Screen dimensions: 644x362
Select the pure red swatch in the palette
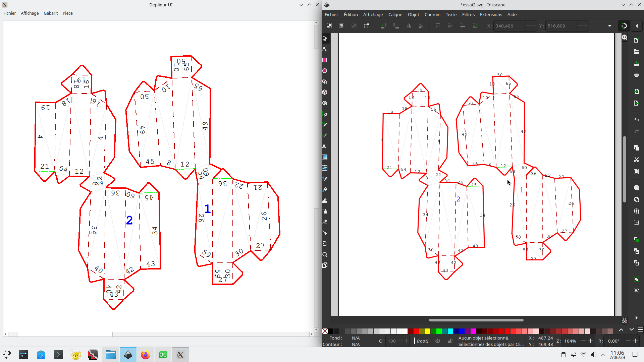tap(416, 331)
